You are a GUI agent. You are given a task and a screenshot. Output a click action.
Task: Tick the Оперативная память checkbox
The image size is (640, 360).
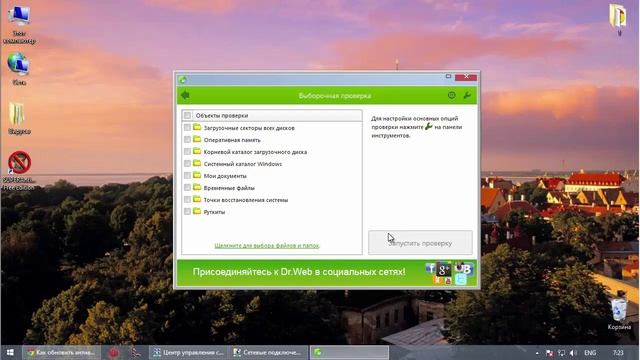tap(187, 140)
